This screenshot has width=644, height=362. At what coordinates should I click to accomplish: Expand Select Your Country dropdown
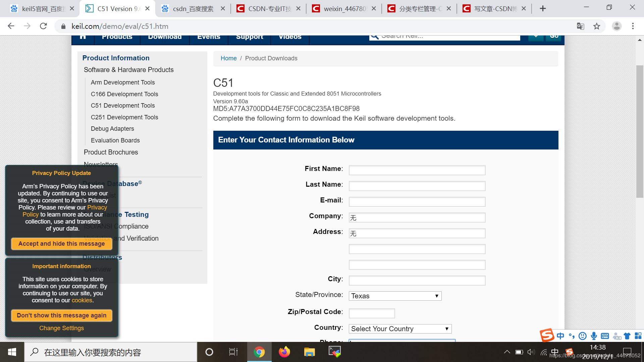click(x=400, y=329)
